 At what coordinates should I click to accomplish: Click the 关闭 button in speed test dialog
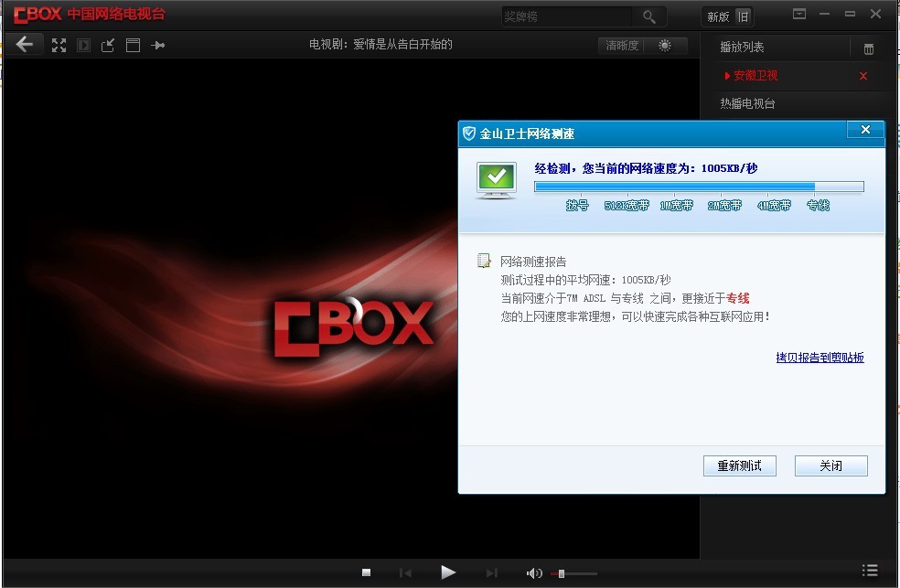tap(830, 465)
